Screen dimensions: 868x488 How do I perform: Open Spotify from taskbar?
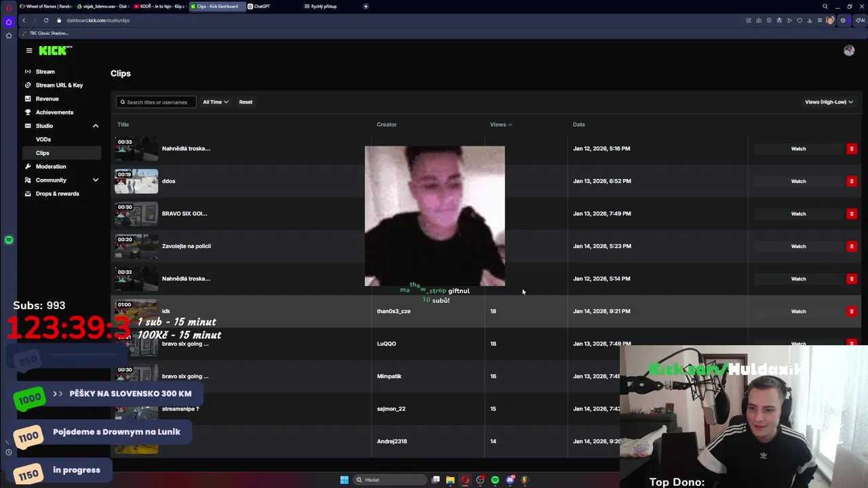[495, 480]
